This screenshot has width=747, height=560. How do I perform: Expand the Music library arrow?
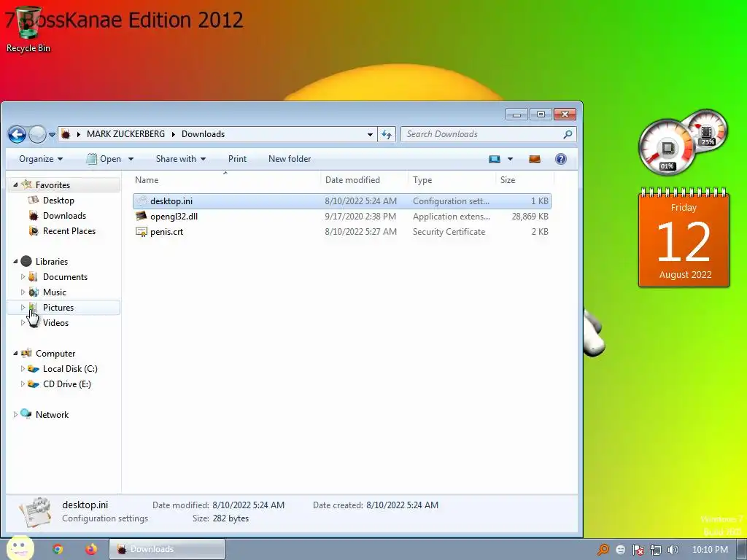(23, 292)
